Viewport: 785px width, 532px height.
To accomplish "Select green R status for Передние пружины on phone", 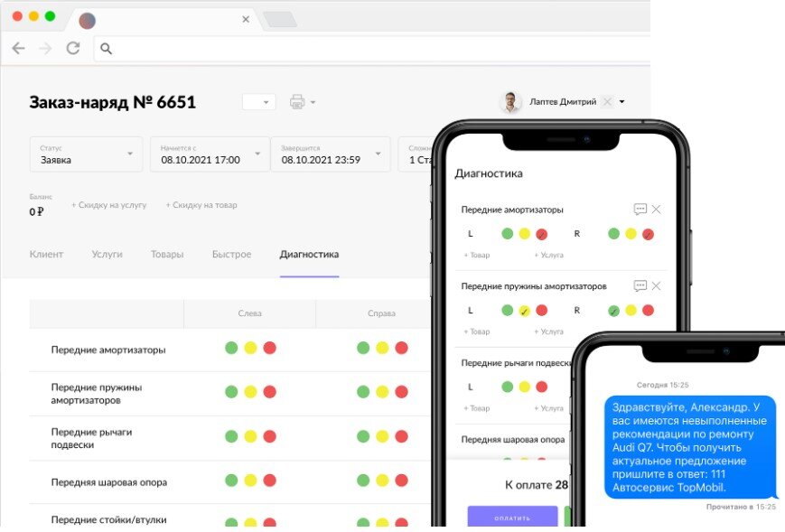I will click(x=613, y=311).
